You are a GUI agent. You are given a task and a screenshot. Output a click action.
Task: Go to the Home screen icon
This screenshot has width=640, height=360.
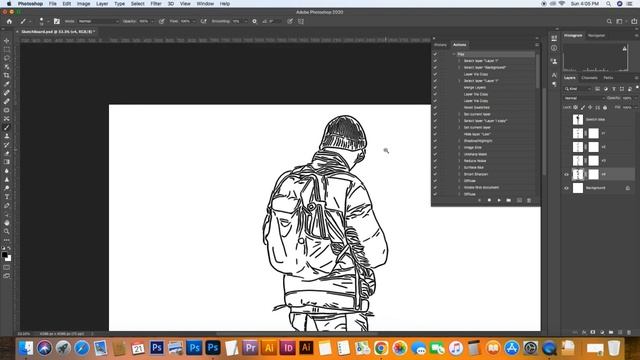[x=9, y=21]
